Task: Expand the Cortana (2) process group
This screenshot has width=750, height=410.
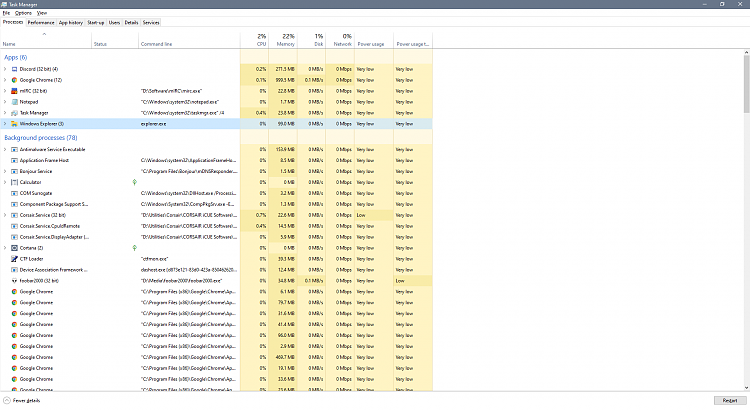Action: pyautogui.click(x=5, y=248)
